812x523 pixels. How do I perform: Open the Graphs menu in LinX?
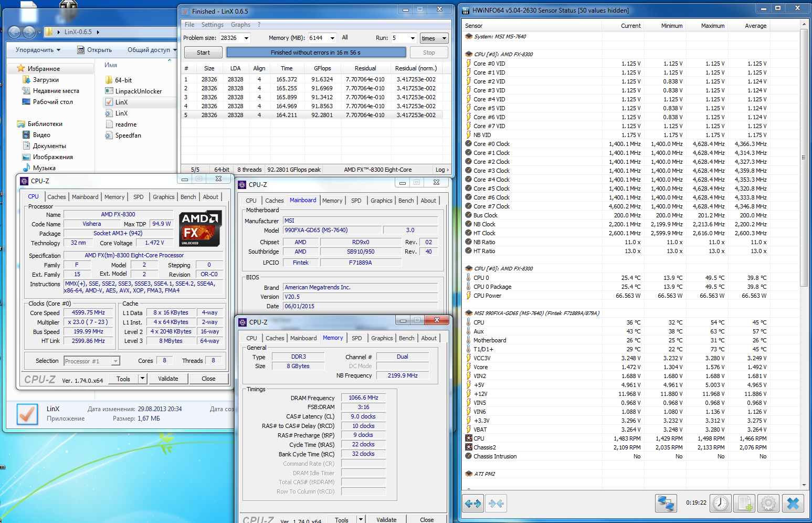point(240,25)
